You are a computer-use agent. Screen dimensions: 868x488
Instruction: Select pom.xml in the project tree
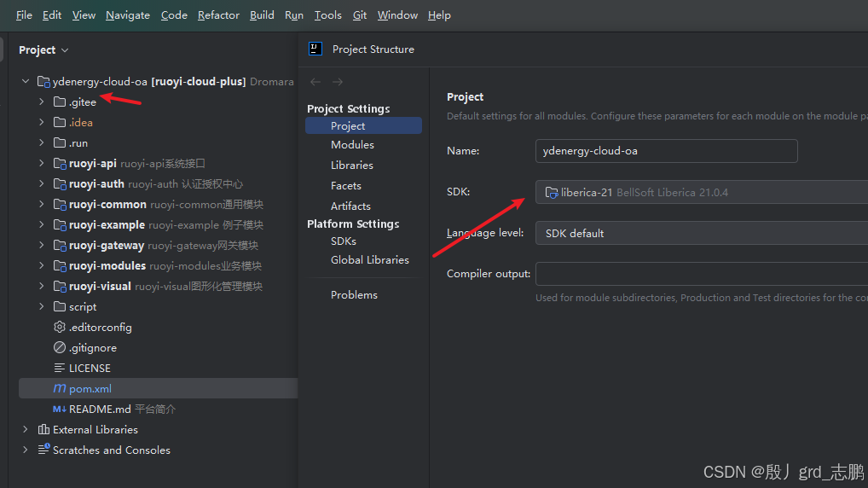click(159, 389)
